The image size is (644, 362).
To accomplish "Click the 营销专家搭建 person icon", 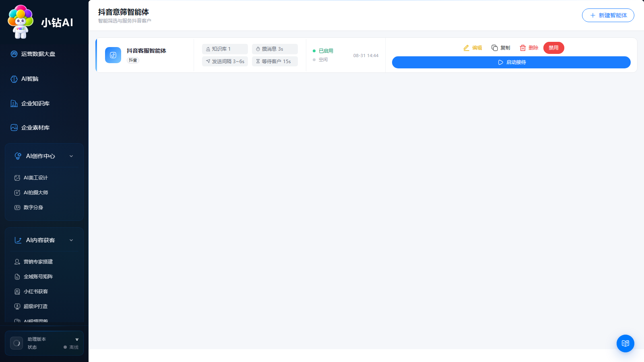I will click(x=17, y=262).
